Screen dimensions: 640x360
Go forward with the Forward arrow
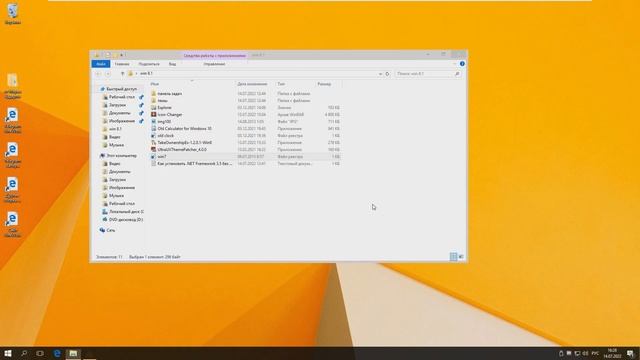click(x=108, y=74)
